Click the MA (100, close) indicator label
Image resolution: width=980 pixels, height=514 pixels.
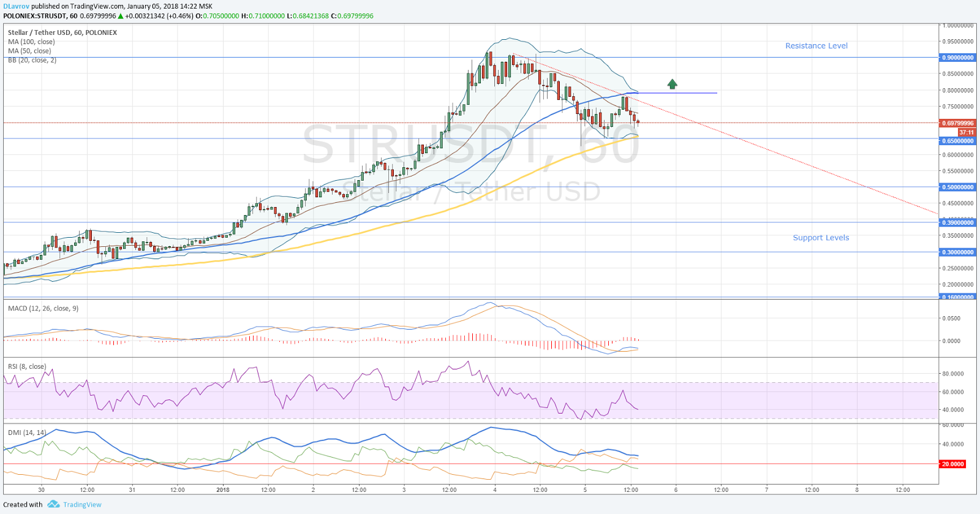pyautogui.click(x=31, y=42)
